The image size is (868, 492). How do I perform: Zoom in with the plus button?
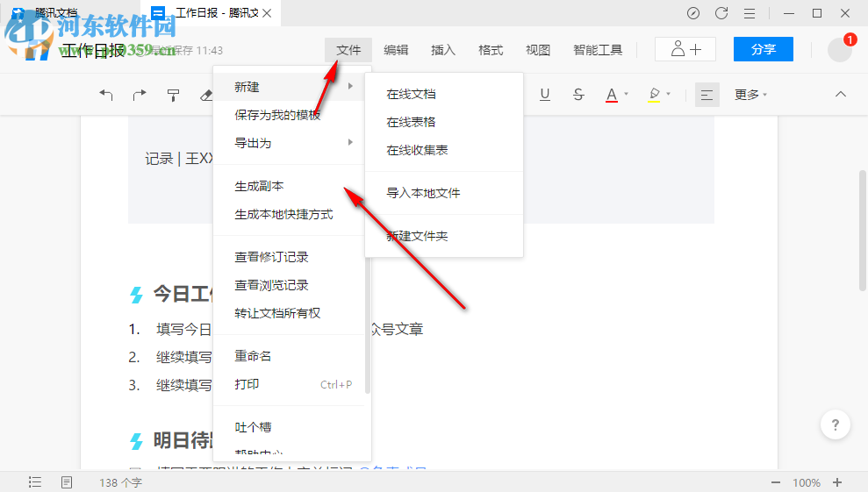[837, 482]
